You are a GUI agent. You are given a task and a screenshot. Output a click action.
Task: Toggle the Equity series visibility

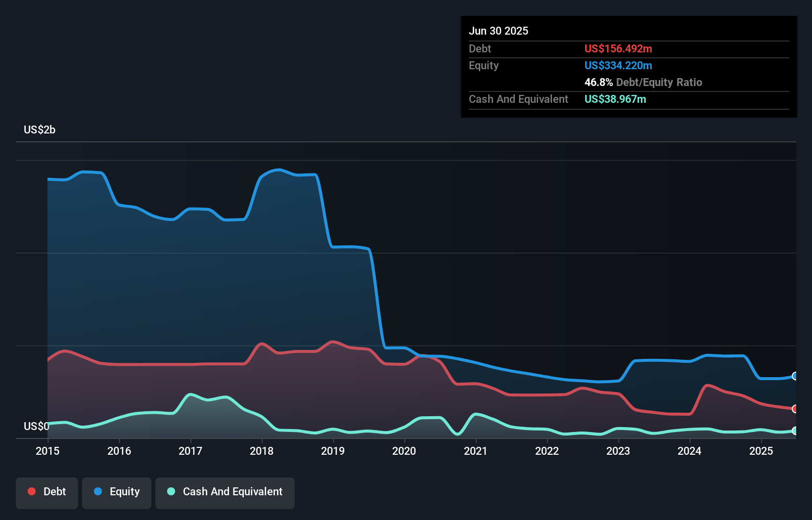[x=116, y=491]
